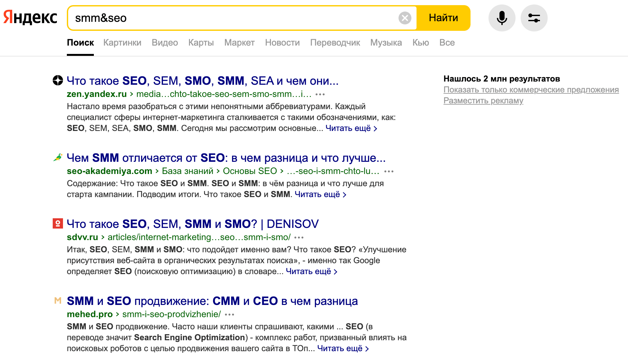Select the Поиск tab
This screenshot has width=628, height=364.
pos(80,43)
